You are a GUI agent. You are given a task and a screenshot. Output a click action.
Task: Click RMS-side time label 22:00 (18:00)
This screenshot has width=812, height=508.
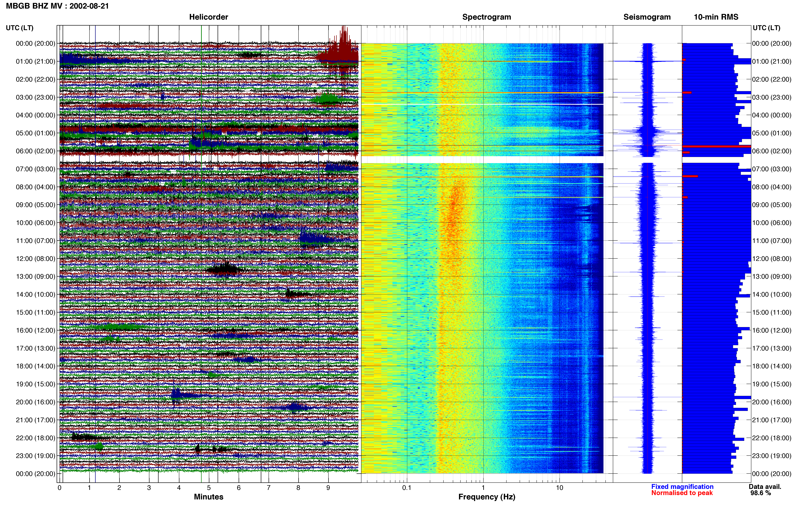click(772, 438)
